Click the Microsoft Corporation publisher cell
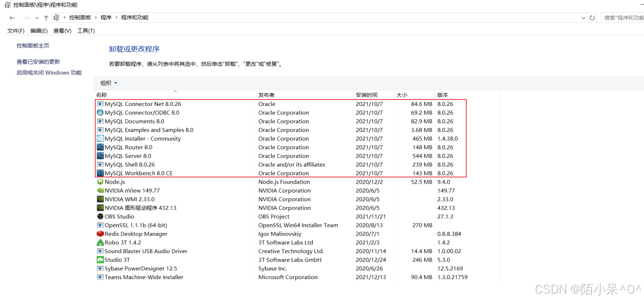Image resolution: width=644 pixels, height=301 pixels. point(288,278)
